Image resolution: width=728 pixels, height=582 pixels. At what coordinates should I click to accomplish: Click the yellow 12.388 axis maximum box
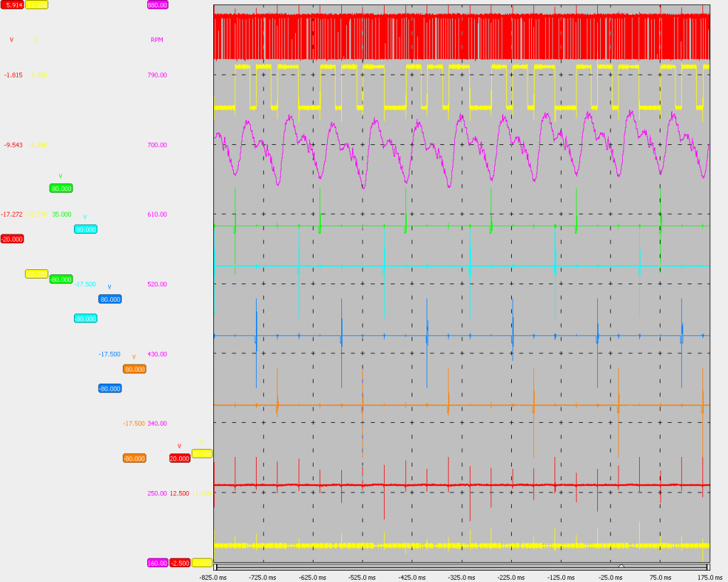click(x=37, y=5)
